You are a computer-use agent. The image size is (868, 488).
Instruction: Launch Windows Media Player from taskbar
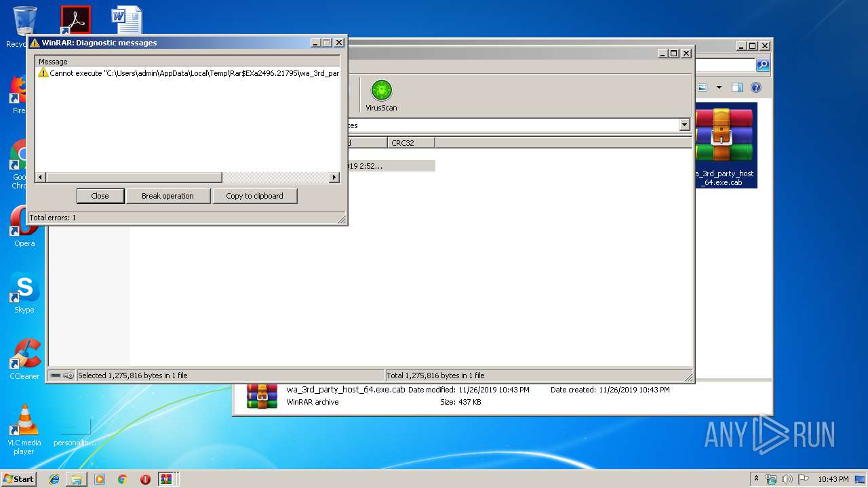pyautogui.click(x=100, y=479)
